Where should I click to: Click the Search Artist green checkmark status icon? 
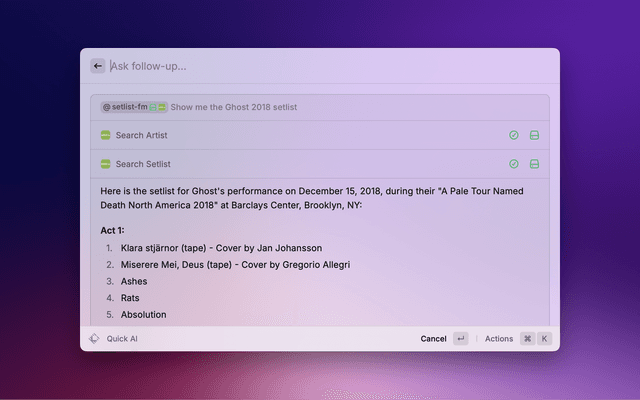point(514,135)
